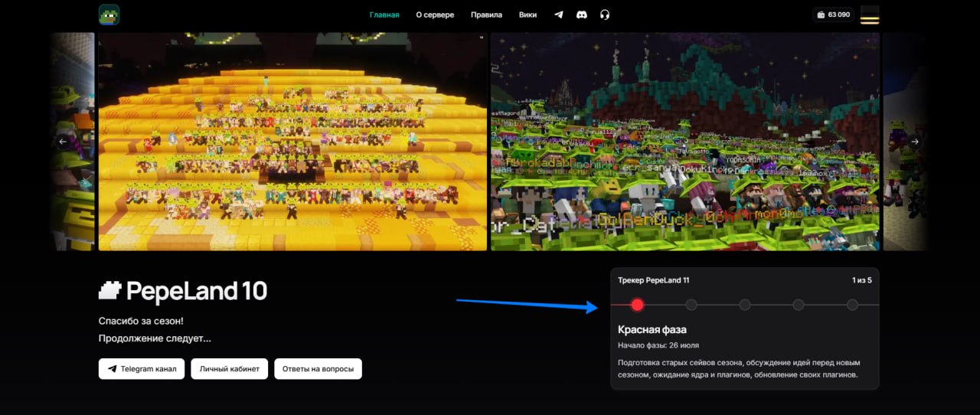Click the 1 из 5 counter

(x=862, y=280)
